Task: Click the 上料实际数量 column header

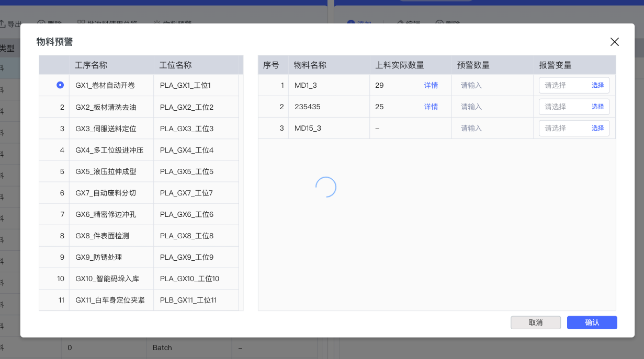Action: point(400,65)
